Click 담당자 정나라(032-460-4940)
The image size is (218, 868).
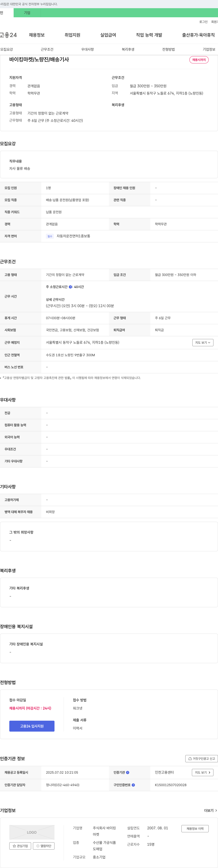click(63, 785)
